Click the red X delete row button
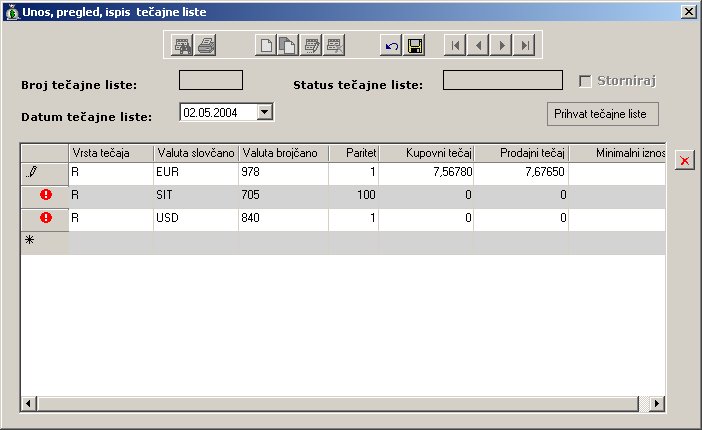The image size is (702, 430). (685, 160)
